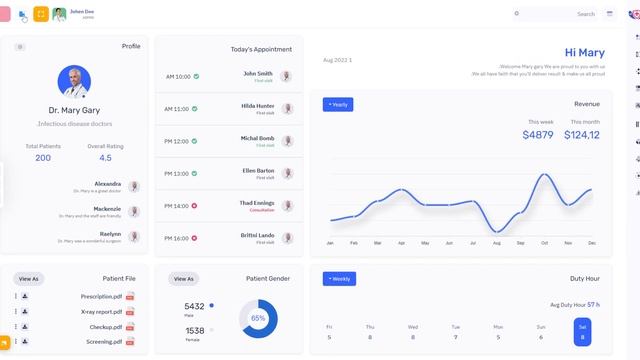Click the Total Patients value 200
The image size is (640, 360).
[43, 158]
